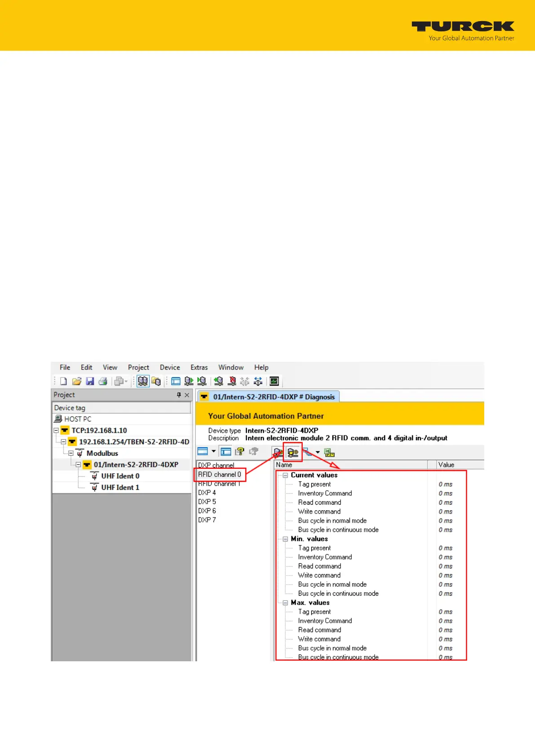Image resolution: width=535 pixels, height=756 pixels.
Task: Click the grayed-out help icon in diagnosis toolbar
Action: (x=254, y=452)
